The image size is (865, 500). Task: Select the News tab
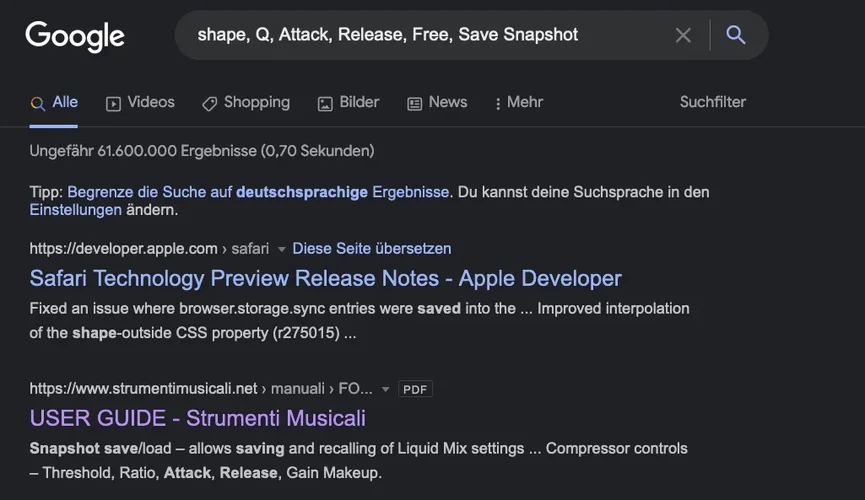pos(437,102)
